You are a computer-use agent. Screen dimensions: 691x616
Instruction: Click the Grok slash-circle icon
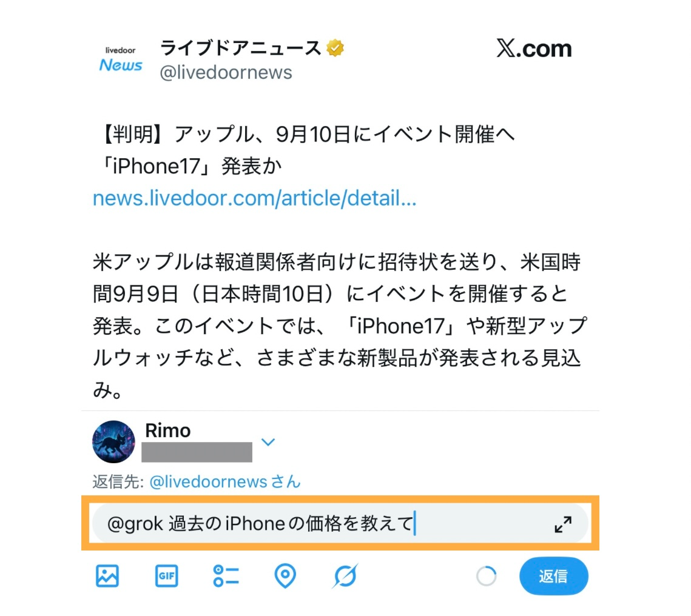345,575
